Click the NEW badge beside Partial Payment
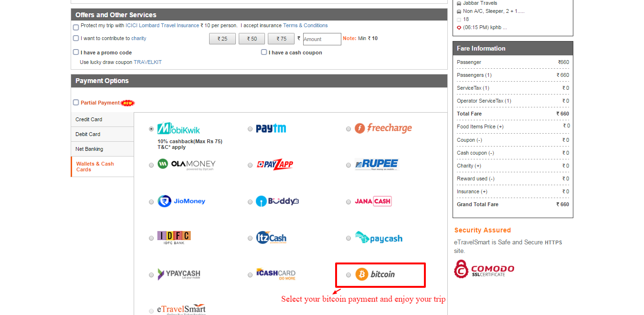 127,103
